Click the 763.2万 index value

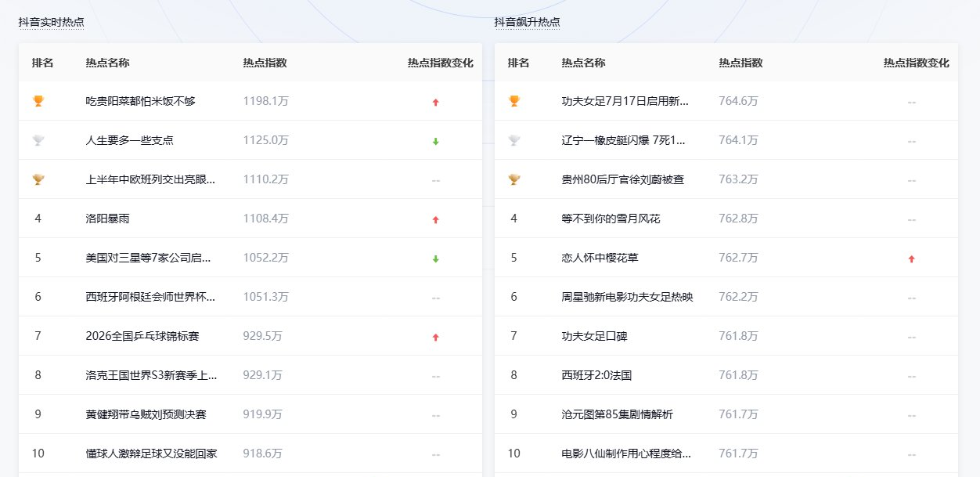tap(739, 179)
